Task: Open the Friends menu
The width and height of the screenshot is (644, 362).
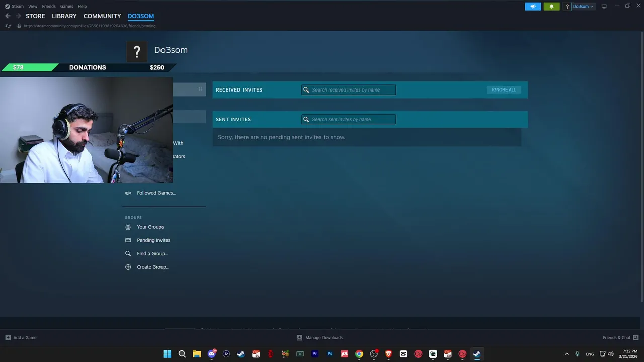Action: click(49, 6)
